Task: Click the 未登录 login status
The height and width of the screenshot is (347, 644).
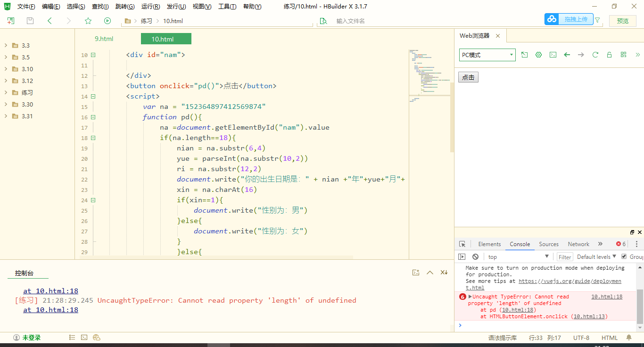Action: (x=27, y=338)
